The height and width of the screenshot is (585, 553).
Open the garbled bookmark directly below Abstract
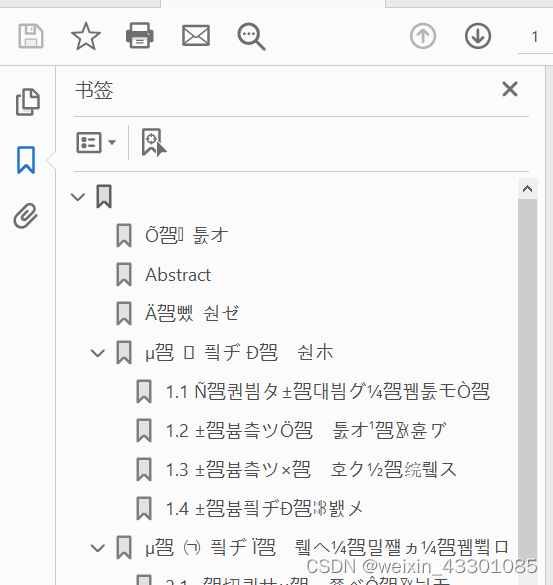click(x=192, y=314)
